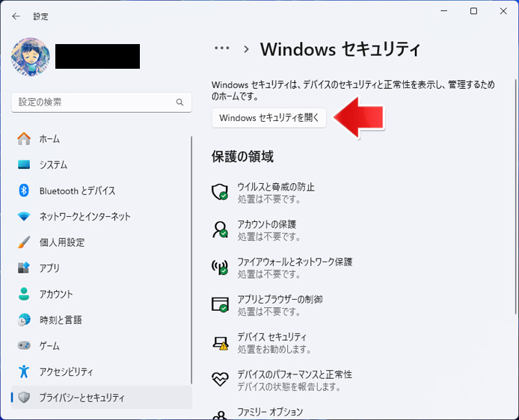Open the アカウント person icon

tap(24, 294)
